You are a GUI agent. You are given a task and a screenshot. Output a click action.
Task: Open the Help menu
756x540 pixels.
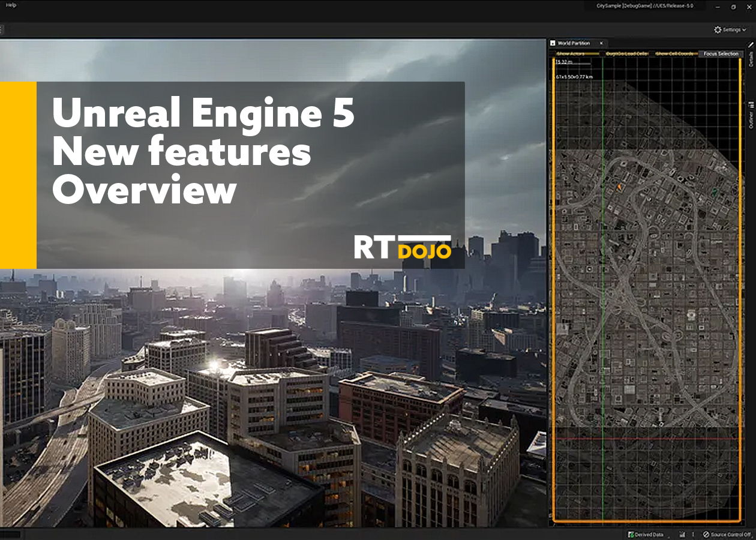click(11, 5)
